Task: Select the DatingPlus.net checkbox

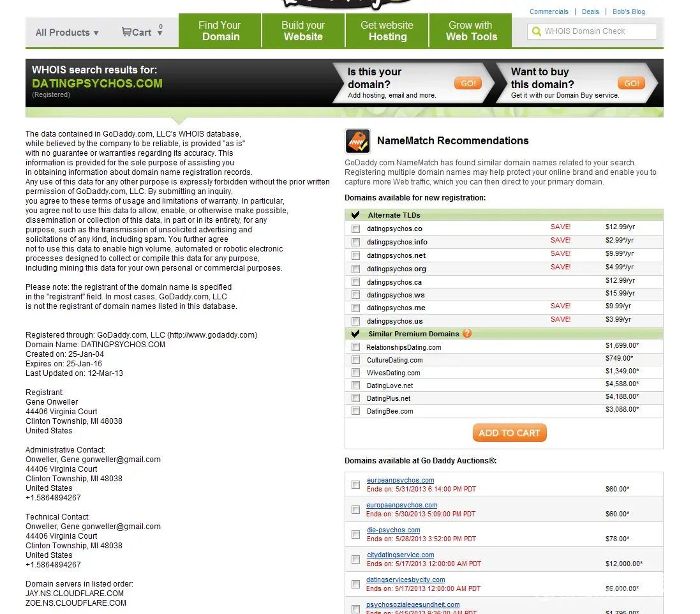Action: [356, 398]
